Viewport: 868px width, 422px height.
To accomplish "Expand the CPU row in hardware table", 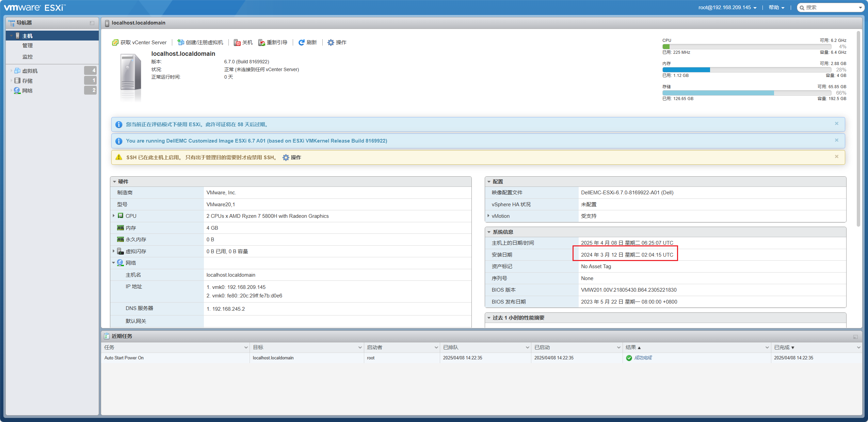I will click(114, 216).
